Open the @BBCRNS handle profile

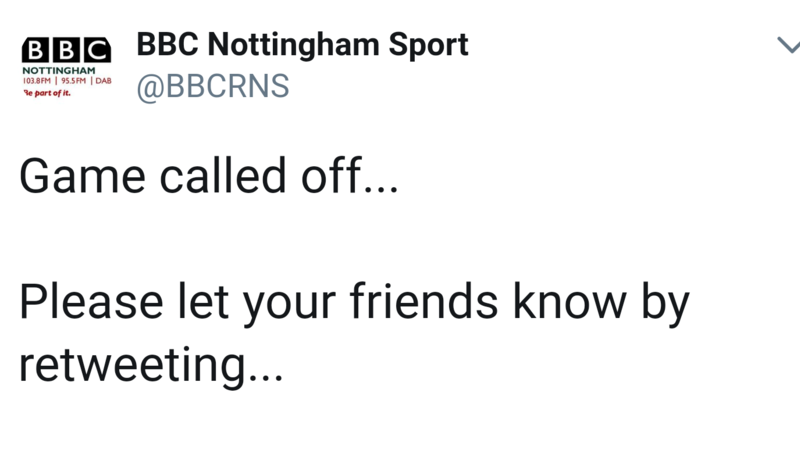tap(213, 86)
